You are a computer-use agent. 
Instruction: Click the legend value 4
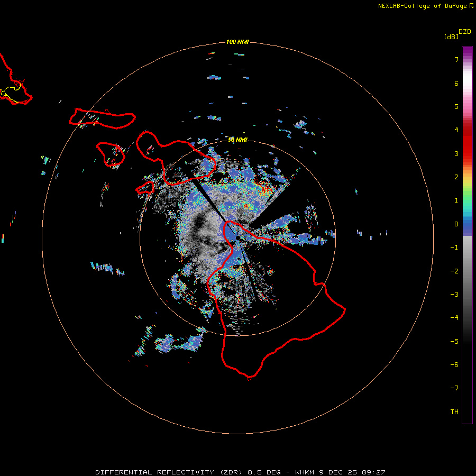(456, 130)
